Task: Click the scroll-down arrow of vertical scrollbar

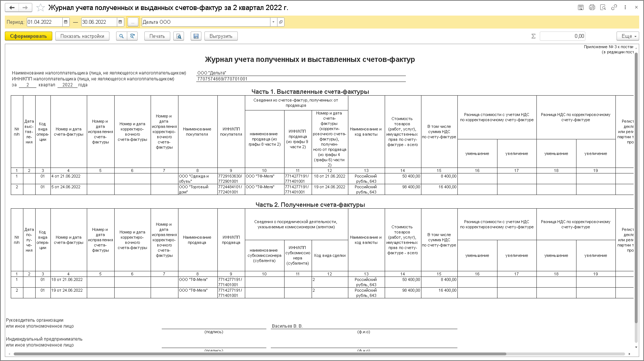Action: (x=636, y=347)
